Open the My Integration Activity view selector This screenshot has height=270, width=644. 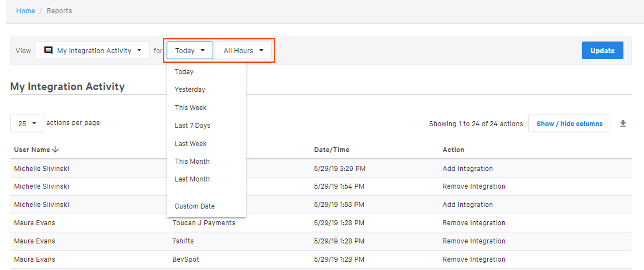click(x=92, y=50)
